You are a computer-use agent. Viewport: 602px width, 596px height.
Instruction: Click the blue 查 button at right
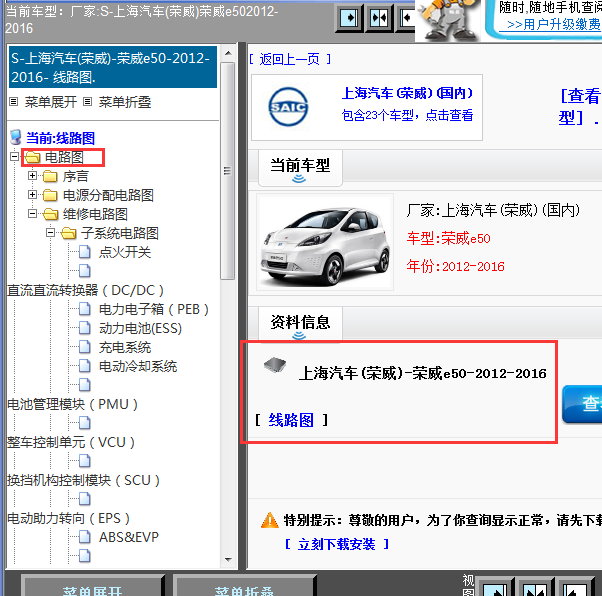click(582, 404)
